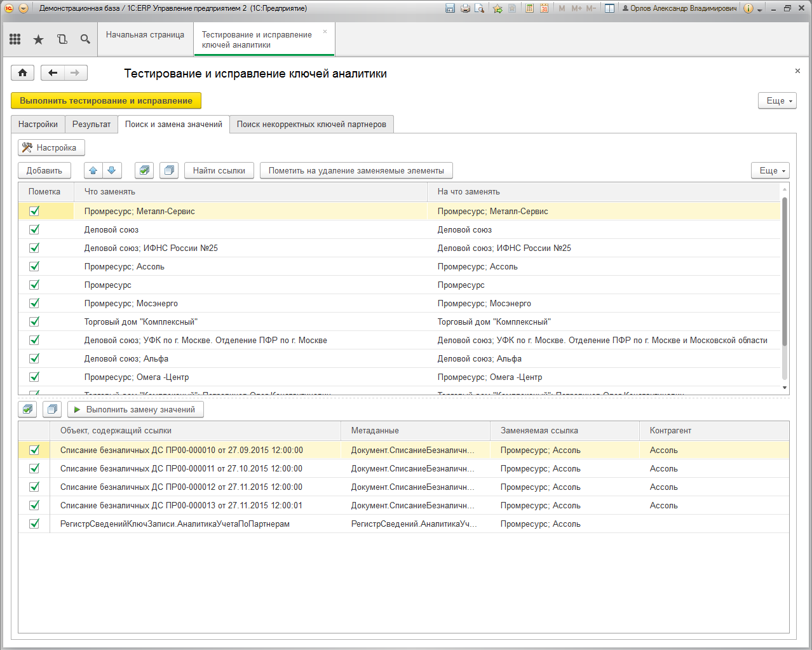This screenshot has width=812, height=650.
Task: Toggle checkbox for Промресурс; Ассоль upper row
Action: point(34,266)
